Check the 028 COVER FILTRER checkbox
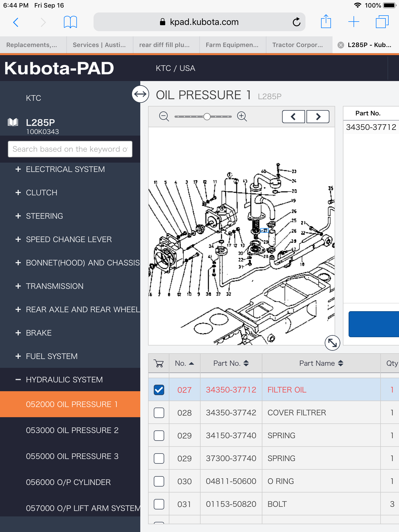 tap(159, 413)
